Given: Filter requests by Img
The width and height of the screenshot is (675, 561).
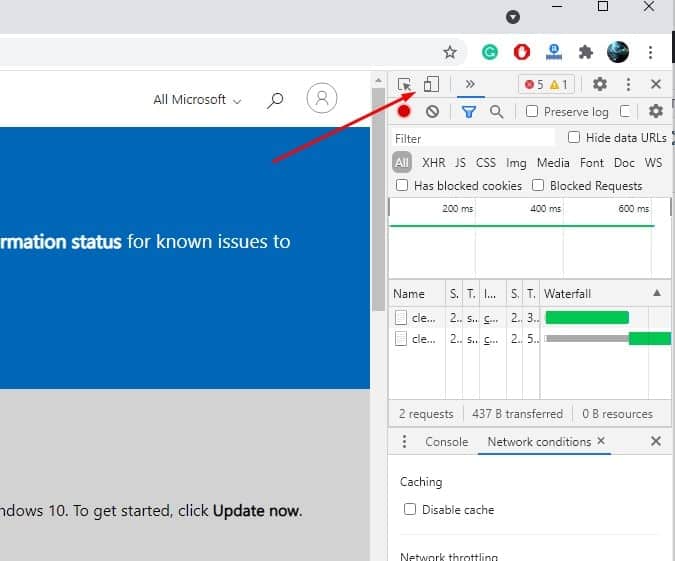Looking at the screenshot, I should [516, 163].
